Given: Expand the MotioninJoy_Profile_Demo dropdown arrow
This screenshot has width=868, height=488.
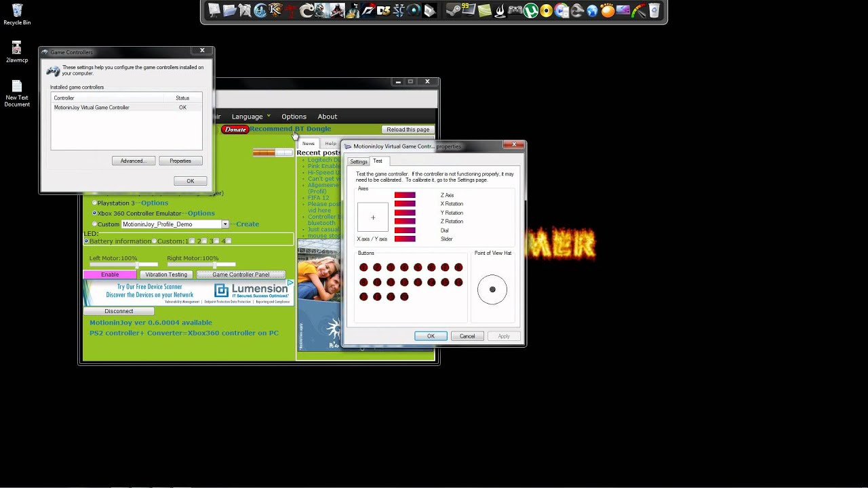Looking at the screenshot, I should 225,224.
